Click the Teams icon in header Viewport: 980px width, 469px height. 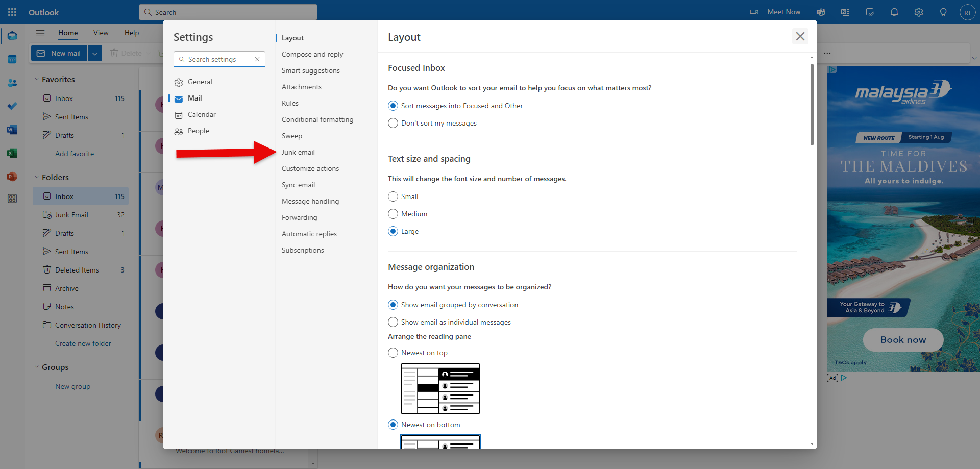(821, 12)
